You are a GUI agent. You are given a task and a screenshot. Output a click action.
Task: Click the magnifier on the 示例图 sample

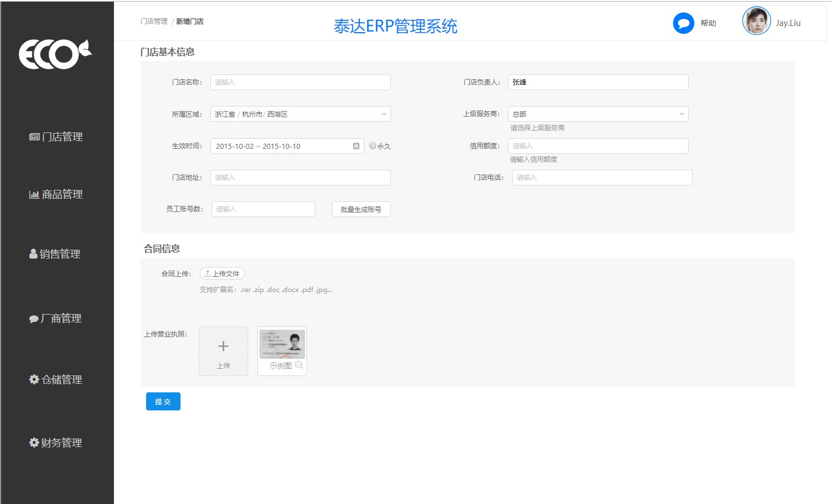pyautogui.click(x=300, y=365)
